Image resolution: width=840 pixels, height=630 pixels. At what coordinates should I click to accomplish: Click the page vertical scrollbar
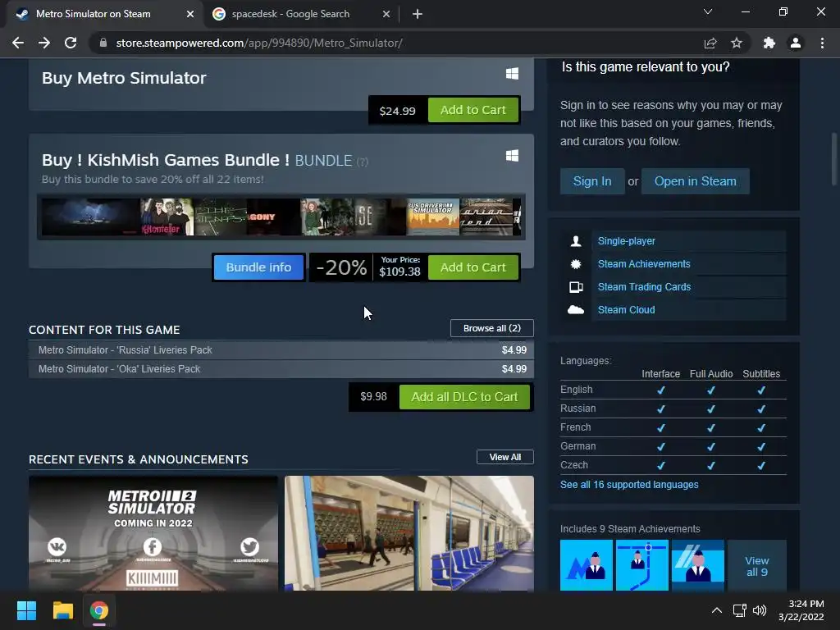834,160
